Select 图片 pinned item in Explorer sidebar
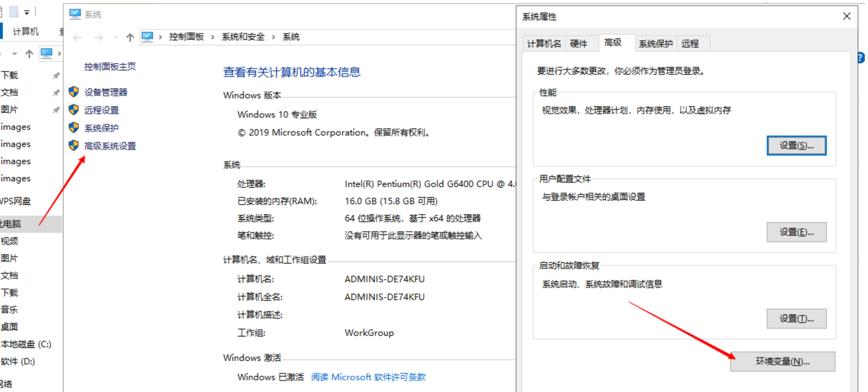 point(9,109)
